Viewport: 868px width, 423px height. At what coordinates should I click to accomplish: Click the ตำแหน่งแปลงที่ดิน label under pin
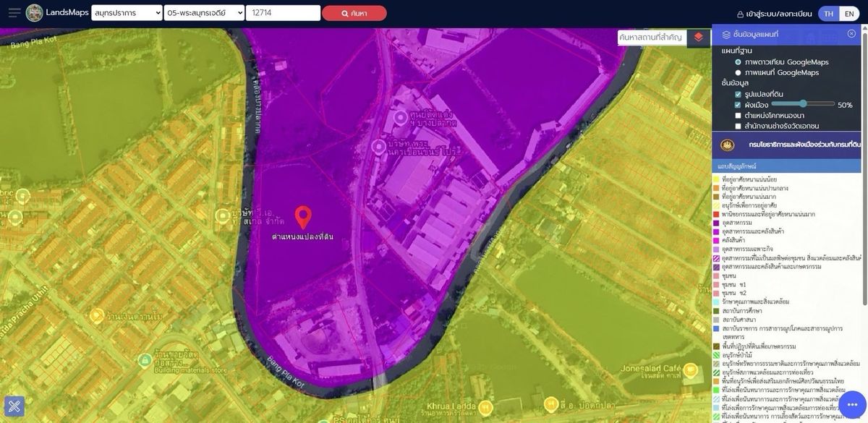[302, 237]
